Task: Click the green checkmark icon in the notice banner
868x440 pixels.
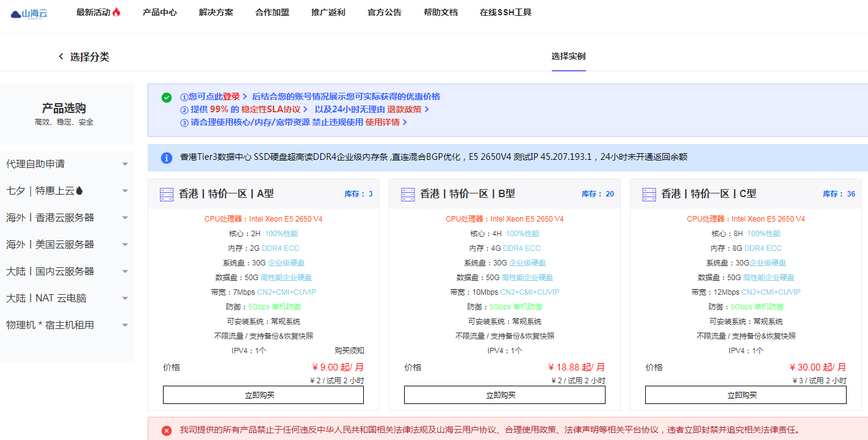Action: point(165,96)
